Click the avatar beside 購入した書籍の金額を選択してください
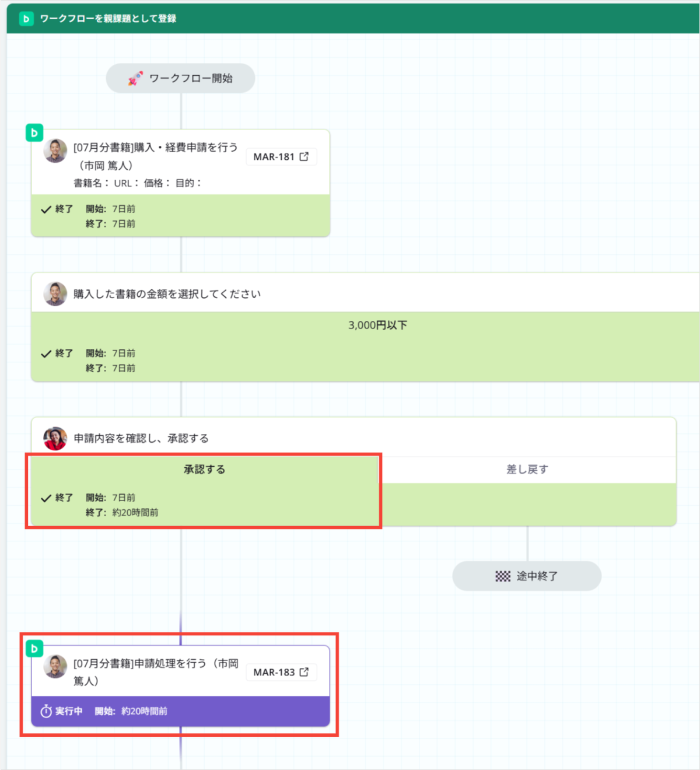700x770 pixels. (55, 294)
